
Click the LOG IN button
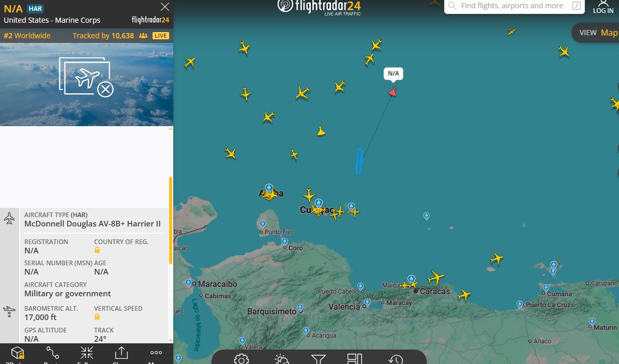click(x=603, y=7)
